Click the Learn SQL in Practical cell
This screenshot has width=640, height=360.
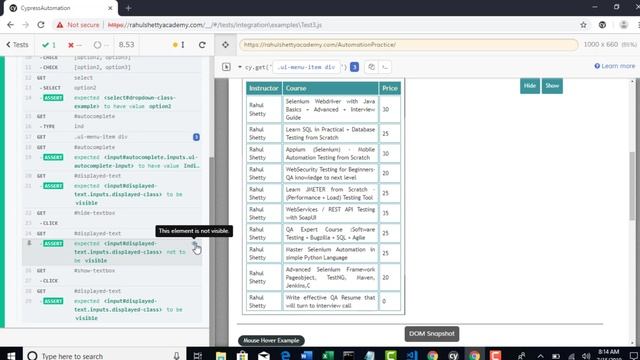330,133
